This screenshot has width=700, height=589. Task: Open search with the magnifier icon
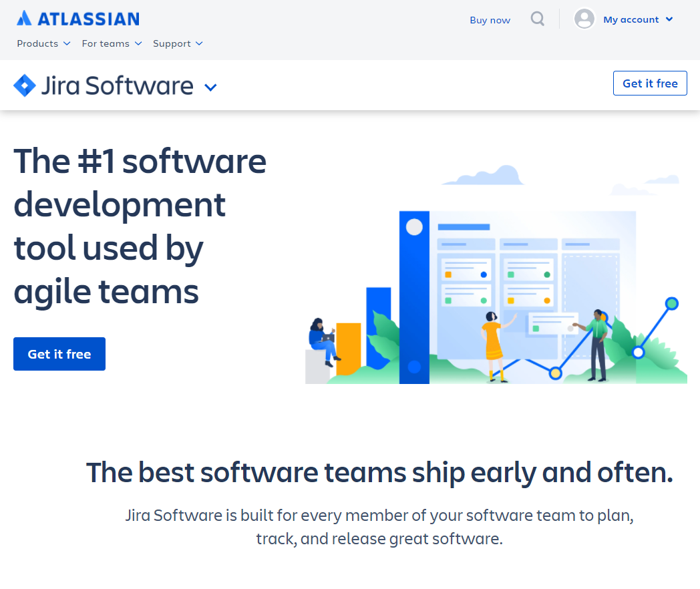(538, 19)
